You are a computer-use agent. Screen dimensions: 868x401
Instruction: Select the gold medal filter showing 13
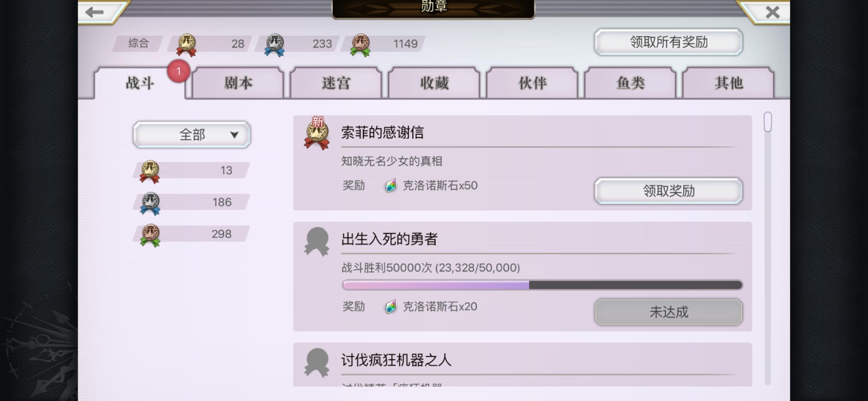click(191, 170)
